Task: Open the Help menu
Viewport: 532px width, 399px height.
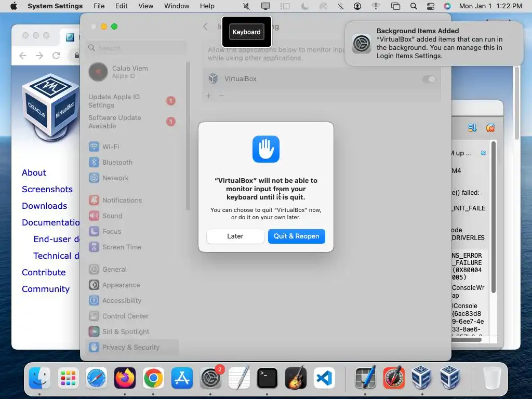Action: (207, 6)
